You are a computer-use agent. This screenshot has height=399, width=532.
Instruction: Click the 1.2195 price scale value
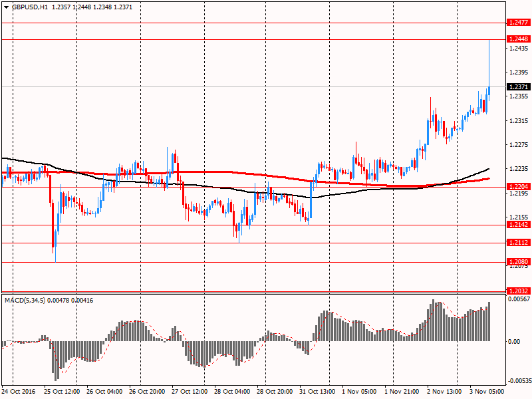click(519, 194)
